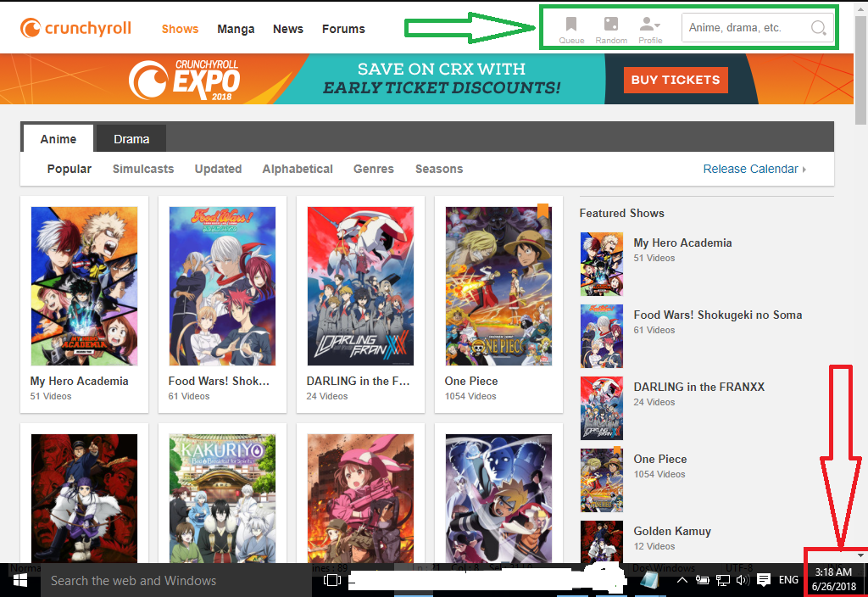The image size is (868, 597).
Task: Browse by Seasons
Action: point(439,169)
